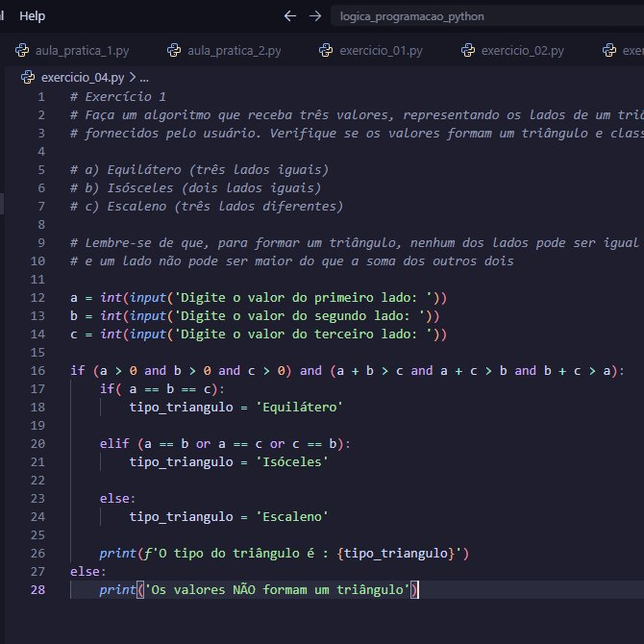The width and height of the screenshot is (644, 644).
Task: Click line number 28 in gutter
Action: [37, 590]
